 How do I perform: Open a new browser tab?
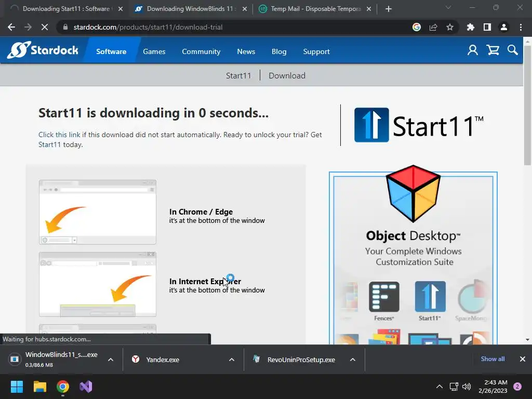389,9
